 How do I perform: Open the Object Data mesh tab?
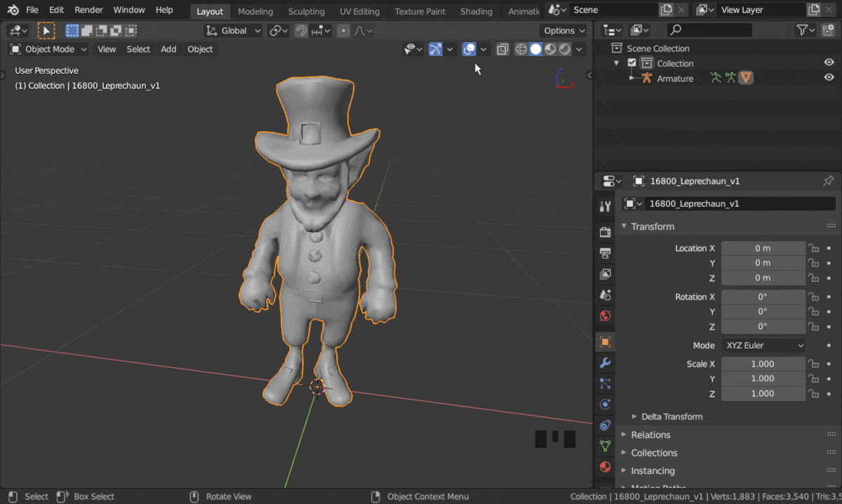tap(605, 446)
